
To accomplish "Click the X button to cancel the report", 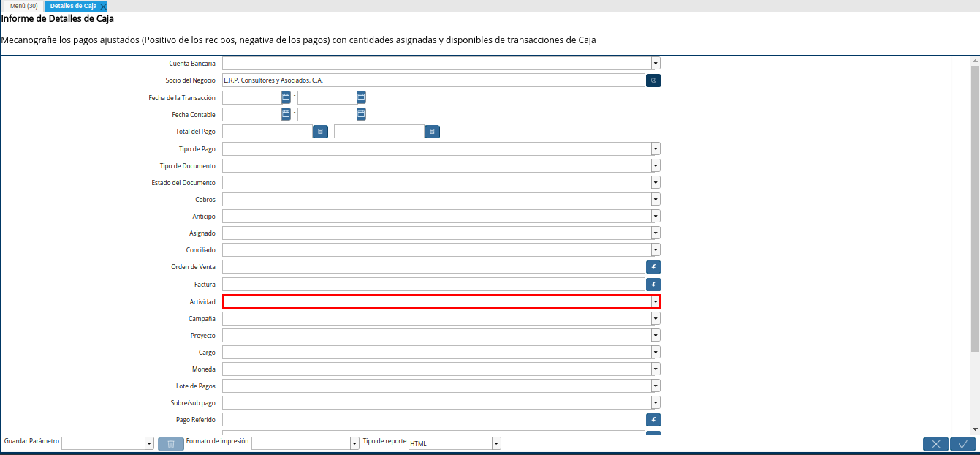I will pos(936,443).
